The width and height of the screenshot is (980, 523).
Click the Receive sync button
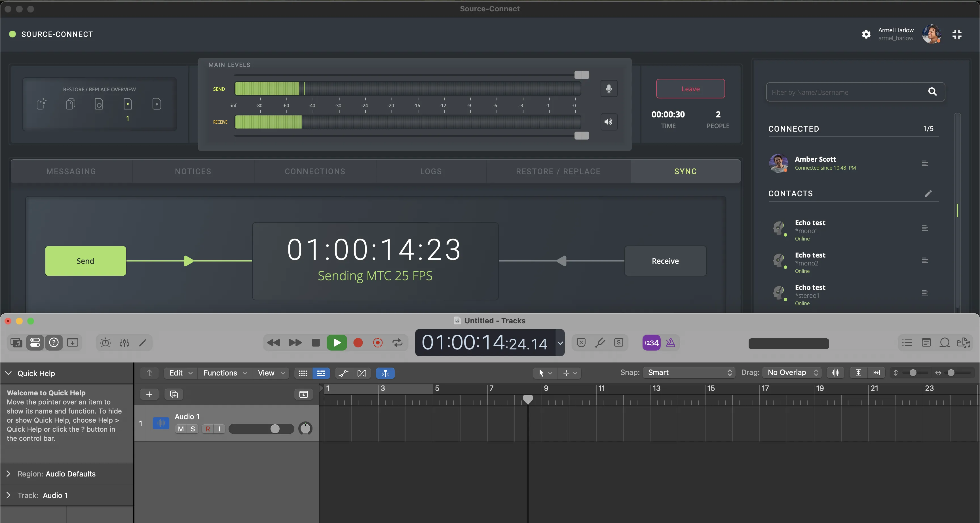(x=665, y=261)
